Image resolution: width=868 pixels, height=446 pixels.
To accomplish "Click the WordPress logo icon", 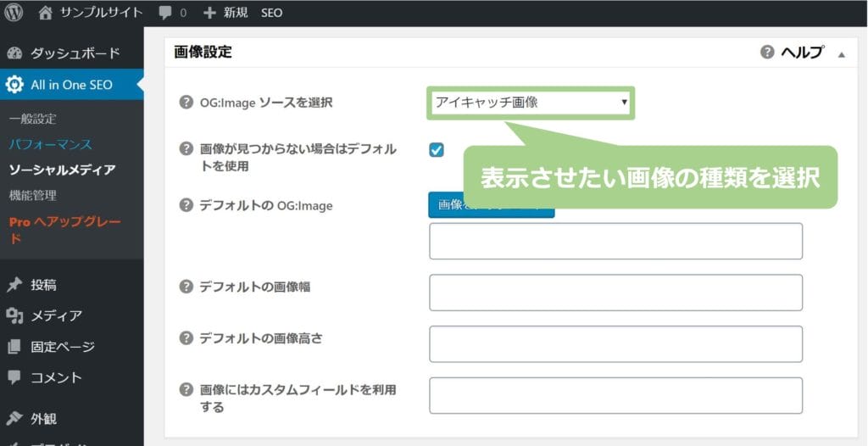I will click(x=14, y=13).
